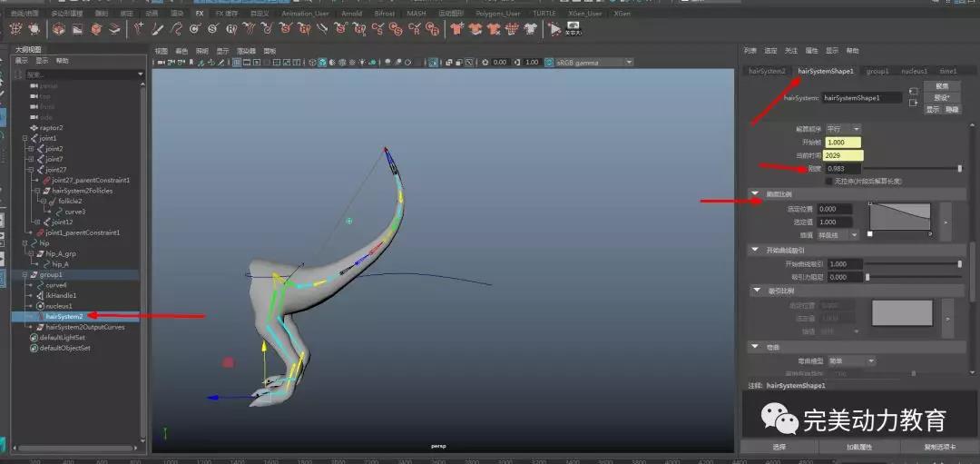This screenshot has width=980, height=464.
Task: Click the load attributes arrow icon beside hairSystem name
Action: pyautogui.click(x=914, y=93)
